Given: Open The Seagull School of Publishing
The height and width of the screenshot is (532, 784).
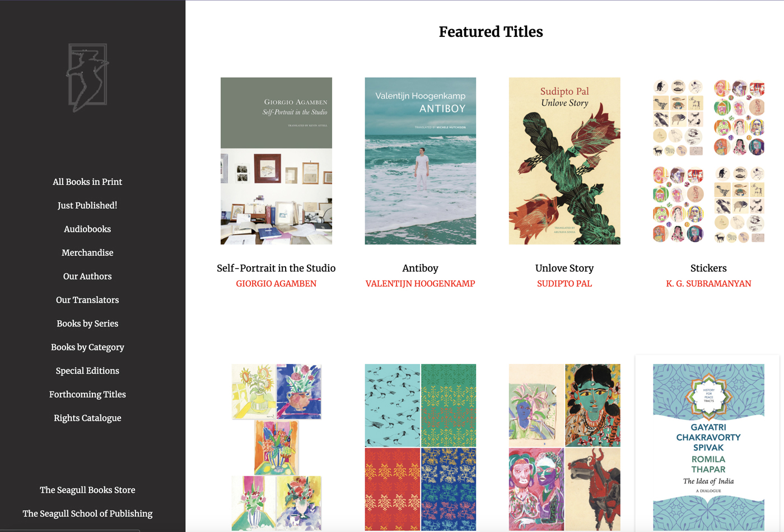Looking at the screenshot, I should (x=87, y=514).
